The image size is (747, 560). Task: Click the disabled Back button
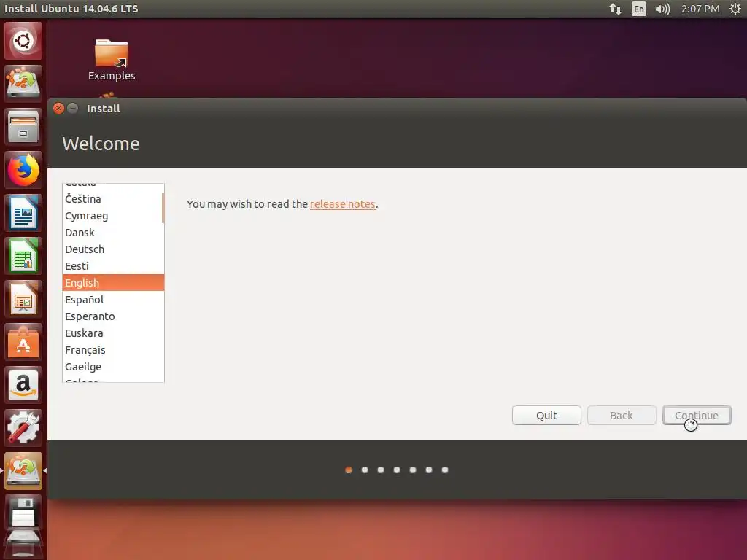[x=622, y=415]
